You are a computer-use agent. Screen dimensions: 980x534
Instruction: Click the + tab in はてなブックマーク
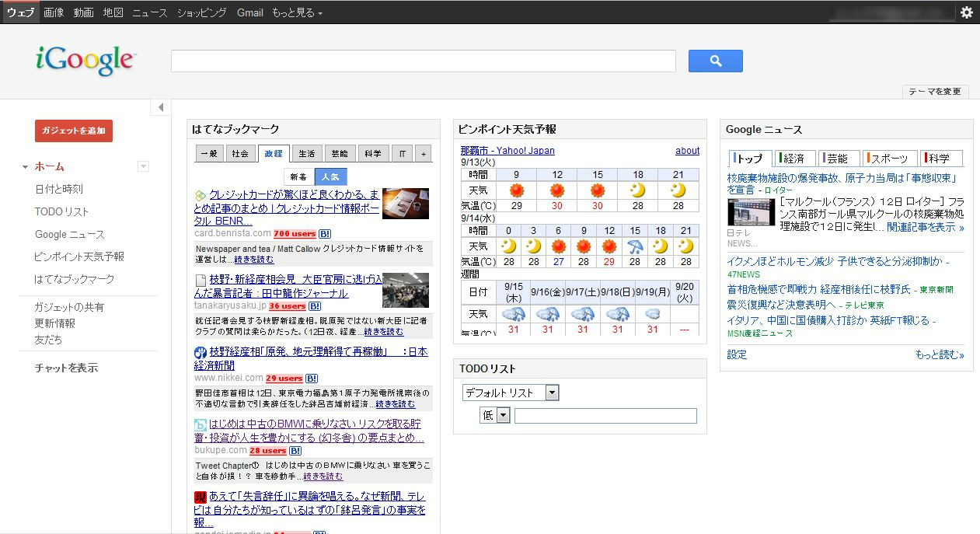click(424, 154)
